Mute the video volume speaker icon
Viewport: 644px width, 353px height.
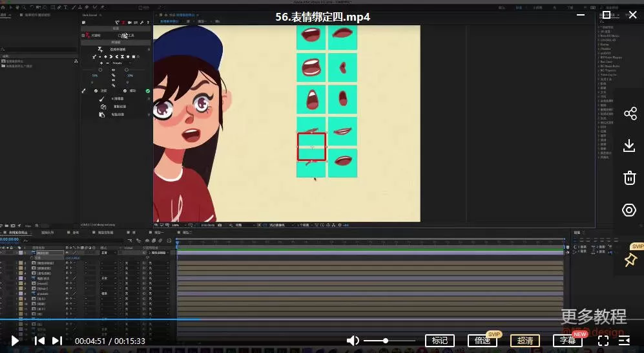click(x=353, y=340)
